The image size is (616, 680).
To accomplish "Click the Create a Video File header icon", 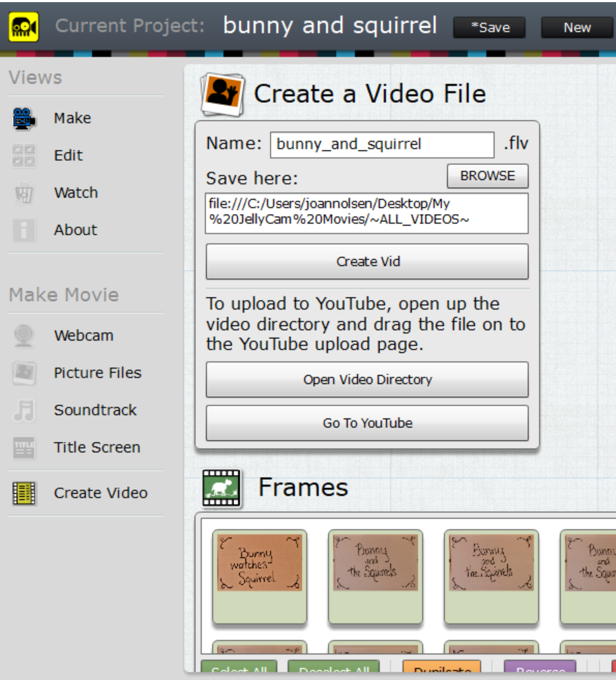I will click(x=219, y=90).
